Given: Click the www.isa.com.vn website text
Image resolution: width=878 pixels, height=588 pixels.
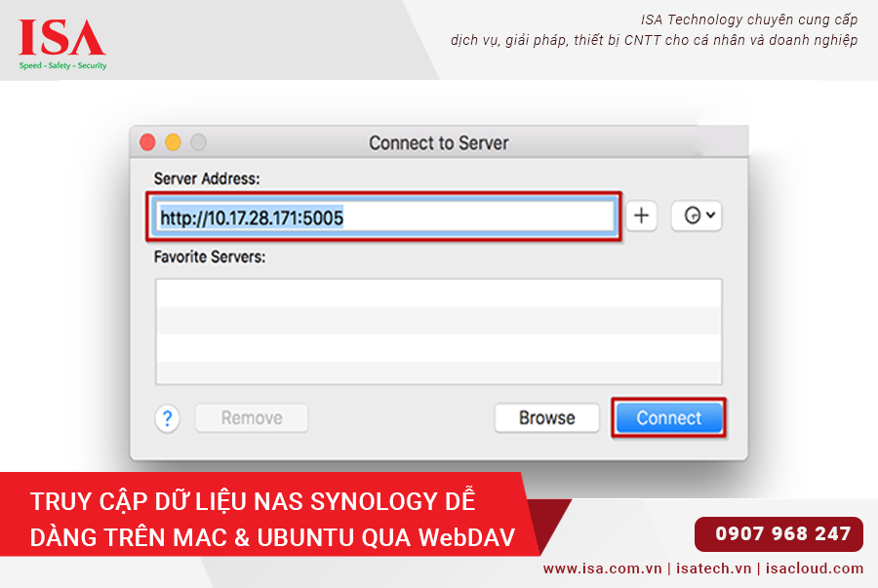Looking at the screenshot, I should coord(602,568).
